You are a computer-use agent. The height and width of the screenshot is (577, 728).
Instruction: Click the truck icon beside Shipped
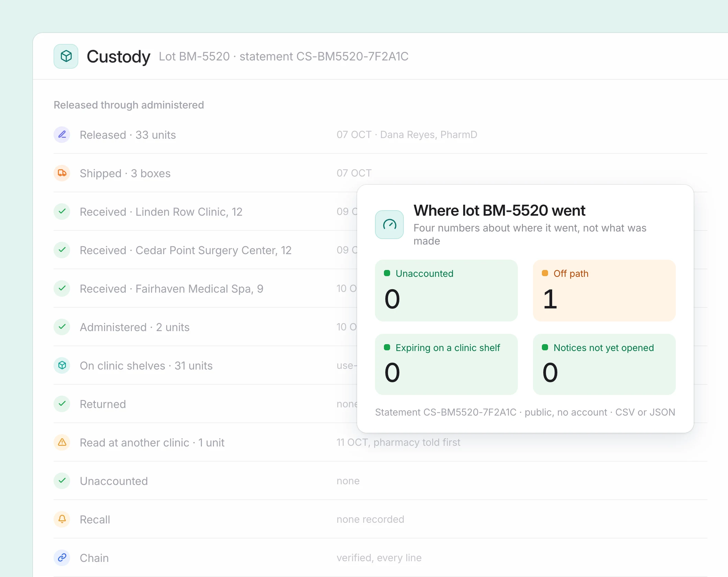62,173
